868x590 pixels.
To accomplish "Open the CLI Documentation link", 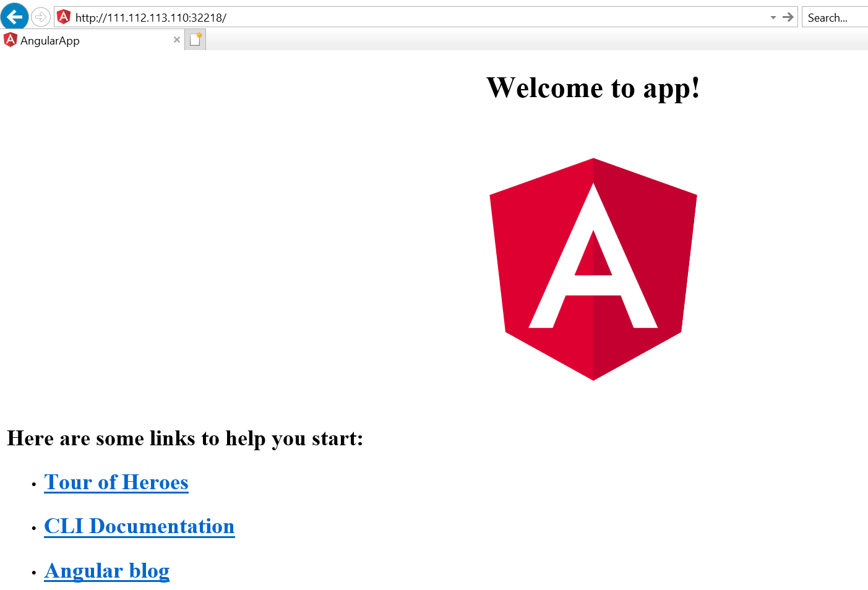I will coord(139,526).
